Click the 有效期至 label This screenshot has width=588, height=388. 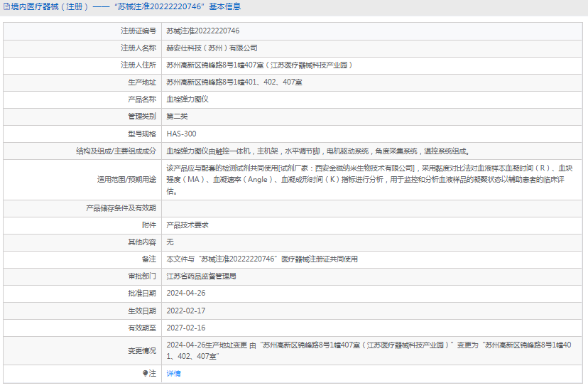pyautogui.click(x=142, y=328)
